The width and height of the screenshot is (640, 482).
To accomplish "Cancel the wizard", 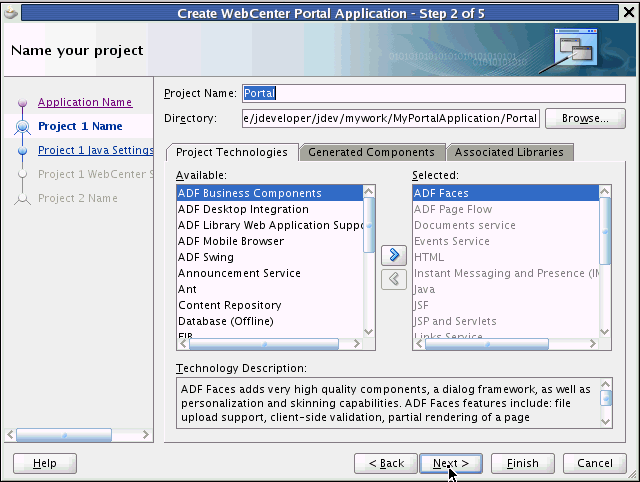I will point(594,463).
